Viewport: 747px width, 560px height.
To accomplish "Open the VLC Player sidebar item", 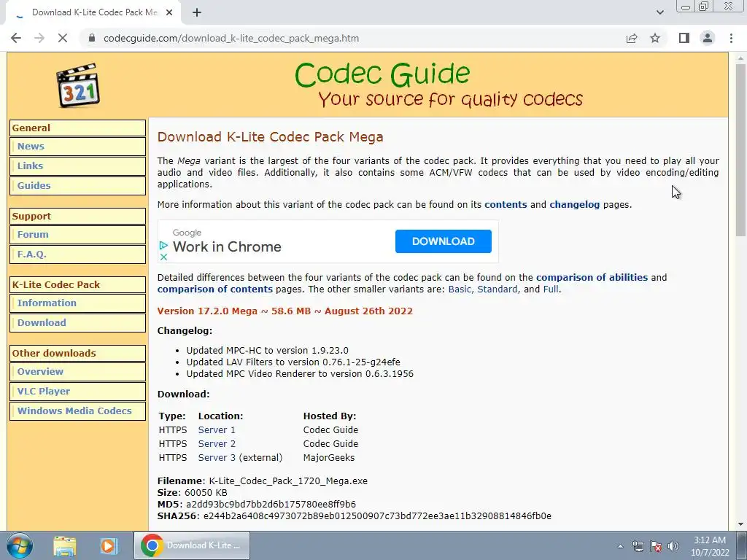I will point(77,392).
